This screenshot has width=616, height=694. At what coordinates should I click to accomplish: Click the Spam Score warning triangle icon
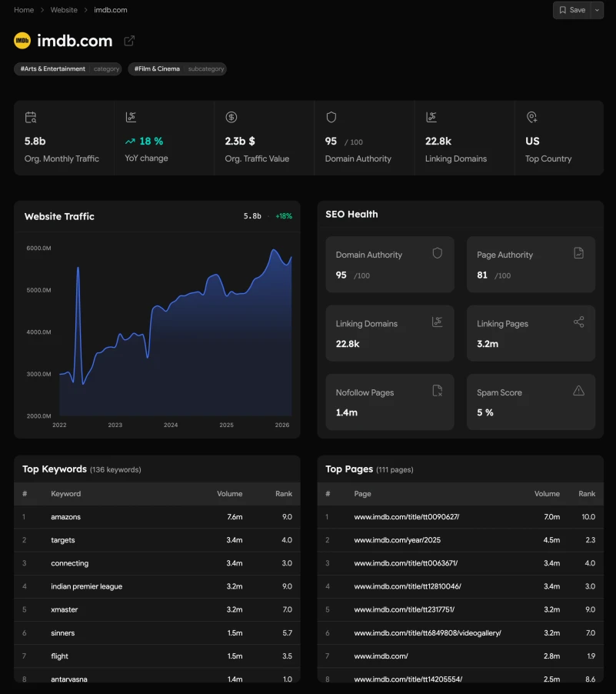[578, 390]
